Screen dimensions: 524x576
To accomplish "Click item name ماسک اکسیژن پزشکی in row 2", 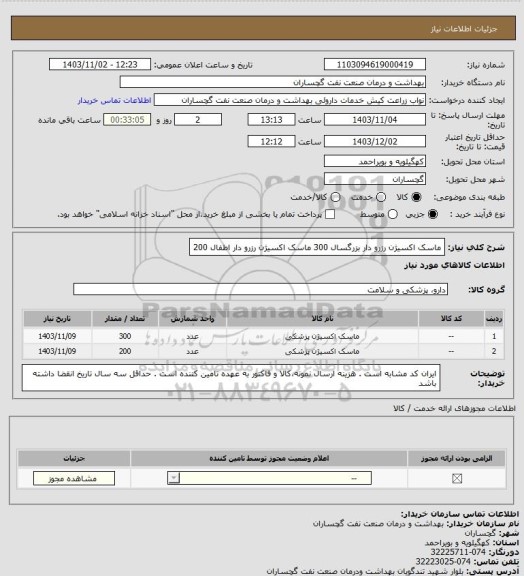I will 322,351.
